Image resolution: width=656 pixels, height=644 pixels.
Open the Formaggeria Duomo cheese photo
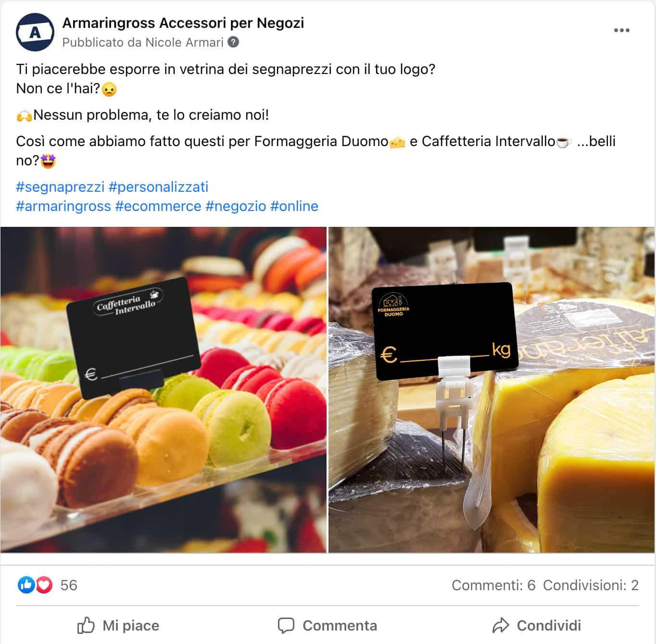(492, 390)
